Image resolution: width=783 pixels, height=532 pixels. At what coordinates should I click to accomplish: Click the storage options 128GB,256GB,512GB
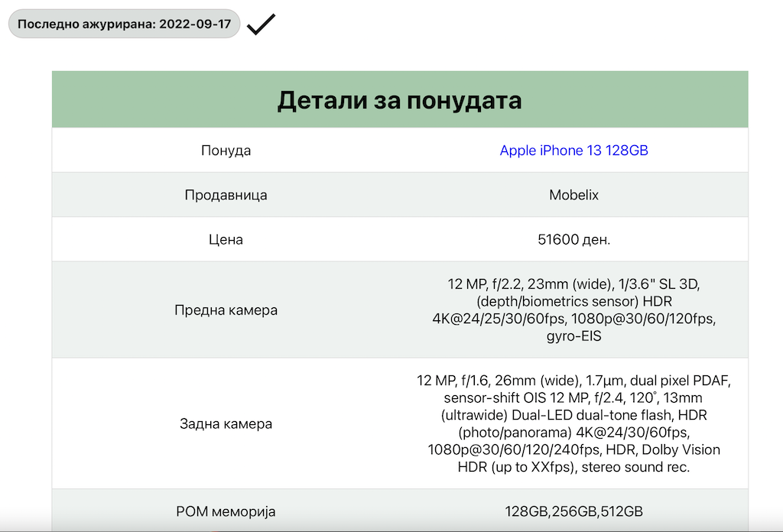click(573, 511)
